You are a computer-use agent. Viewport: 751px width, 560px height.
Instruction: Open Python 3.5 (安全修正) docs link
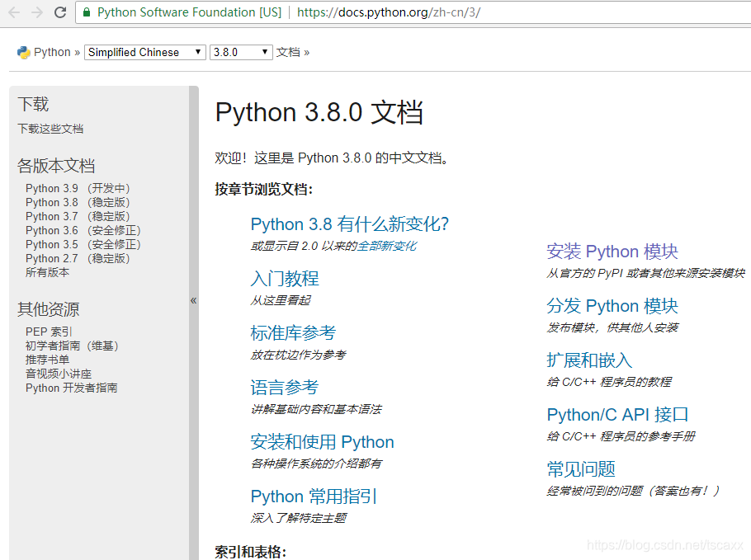[x=83, y=244]
